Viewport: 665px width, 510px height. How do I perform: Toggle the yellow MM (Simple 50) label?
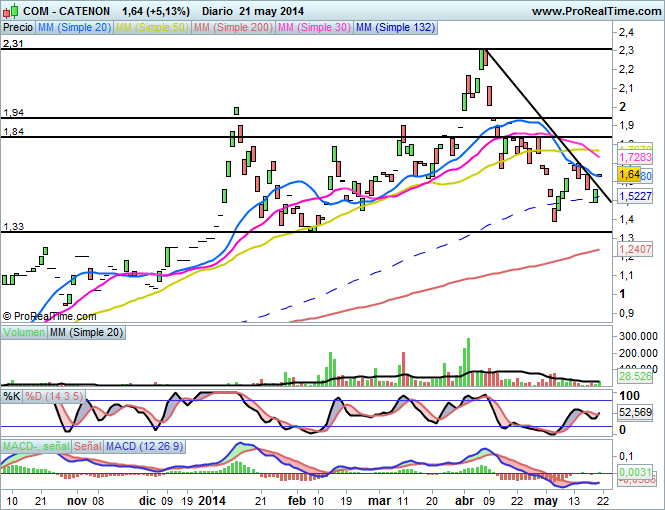coord(149,28)
